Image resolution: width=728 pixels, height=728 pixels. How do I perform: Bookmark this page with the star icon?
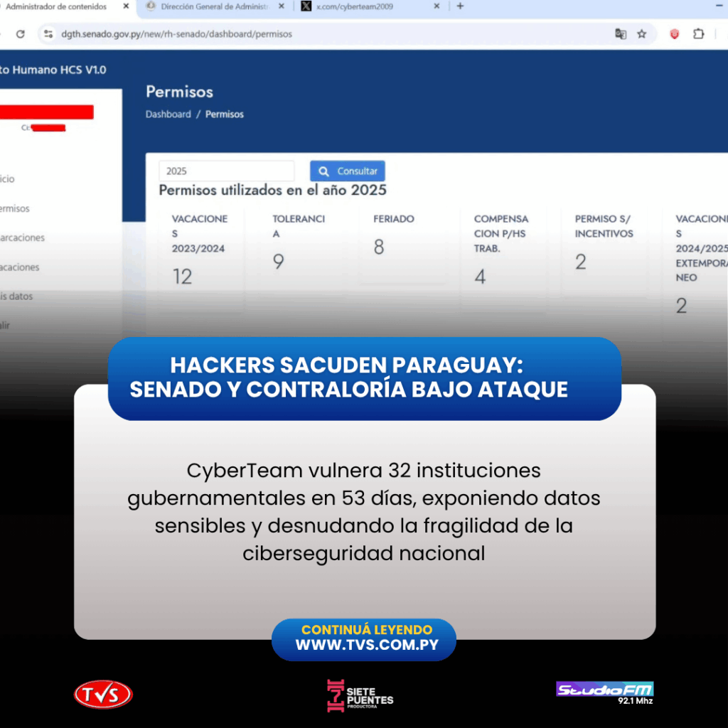[x=641, y=34]
